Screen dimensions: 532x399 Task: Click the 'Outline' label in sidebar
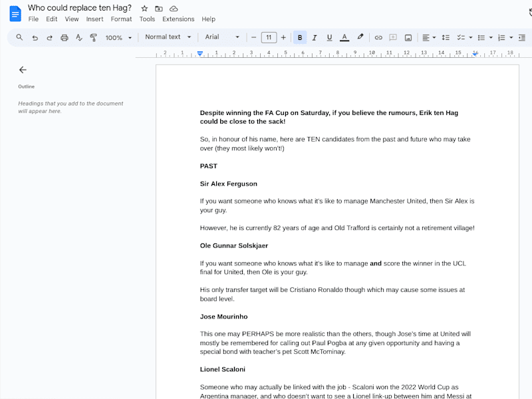26,86
